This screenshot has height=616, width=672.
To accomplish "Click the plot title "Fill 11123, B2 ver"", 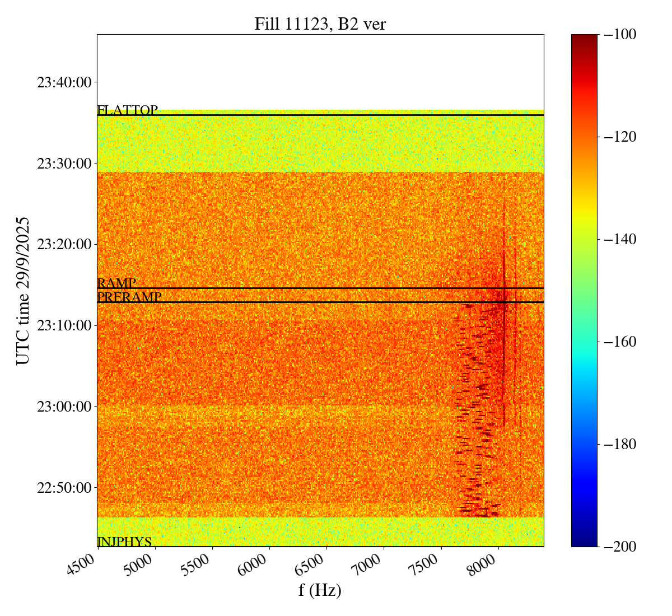I will [x=320, y=24].
